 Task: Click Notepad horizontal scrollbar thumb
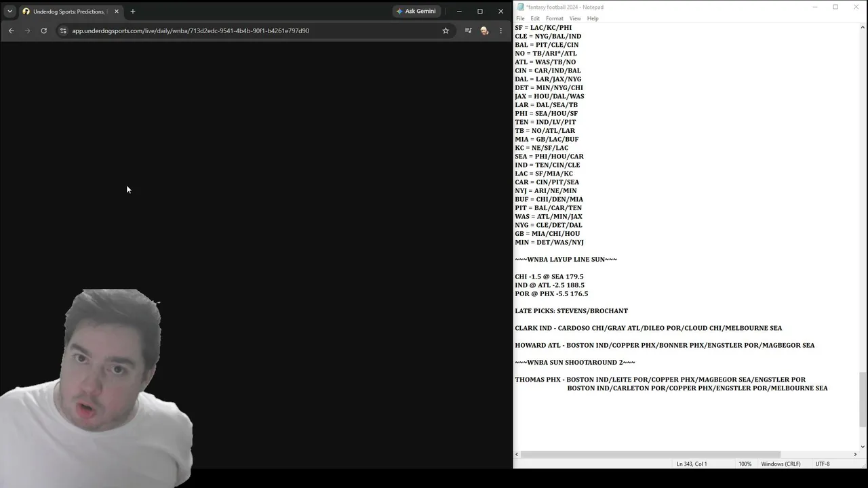tap(650, 454)
